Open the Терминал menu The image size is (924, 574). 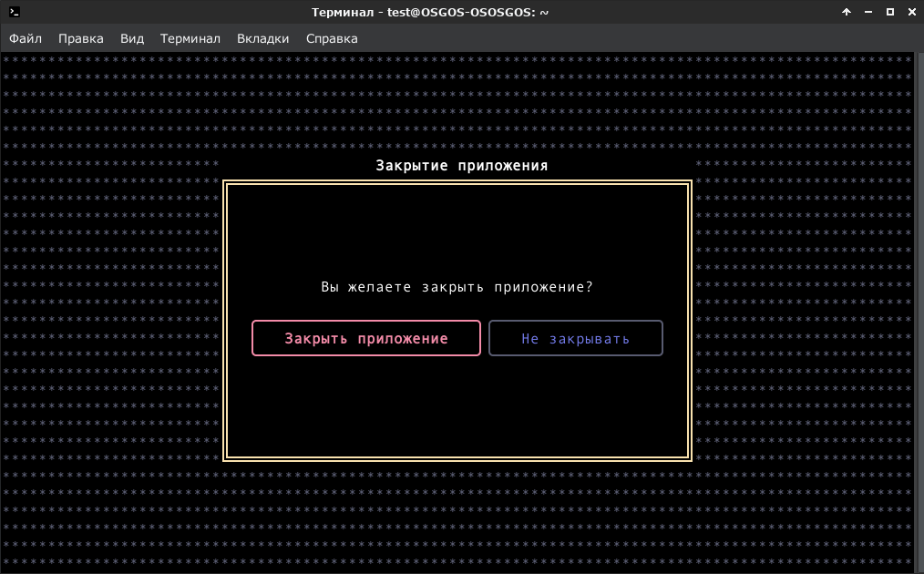[190, 38]
